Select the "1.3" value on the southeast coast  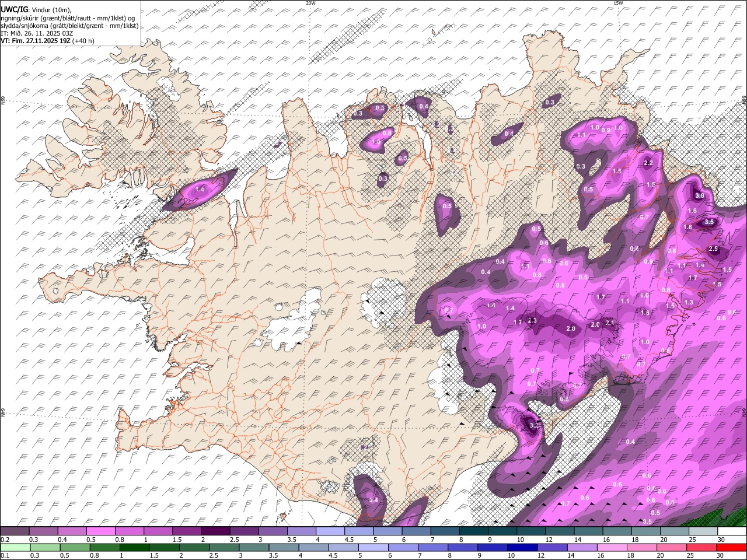coord(689,302)
